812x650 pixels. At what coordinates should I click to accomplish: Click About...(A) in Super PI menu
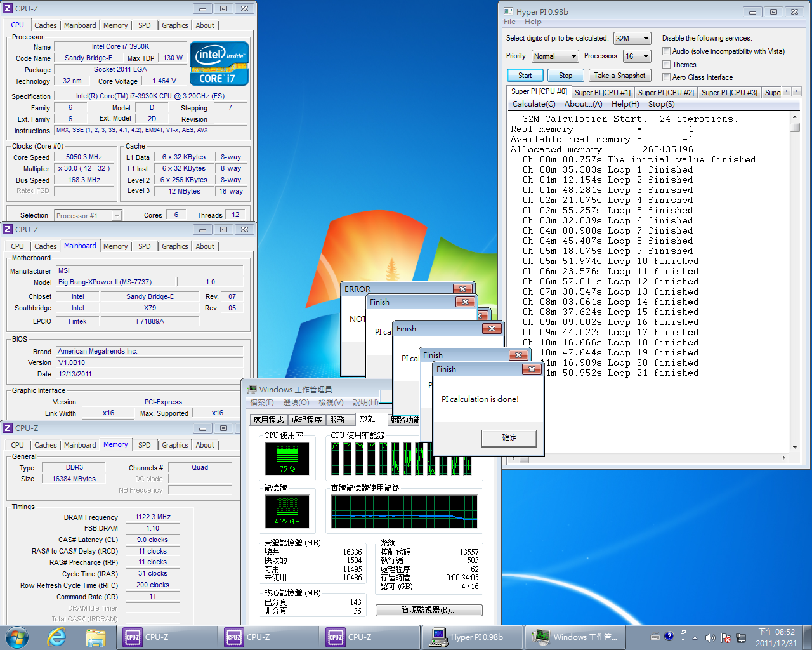click(584, 104)
